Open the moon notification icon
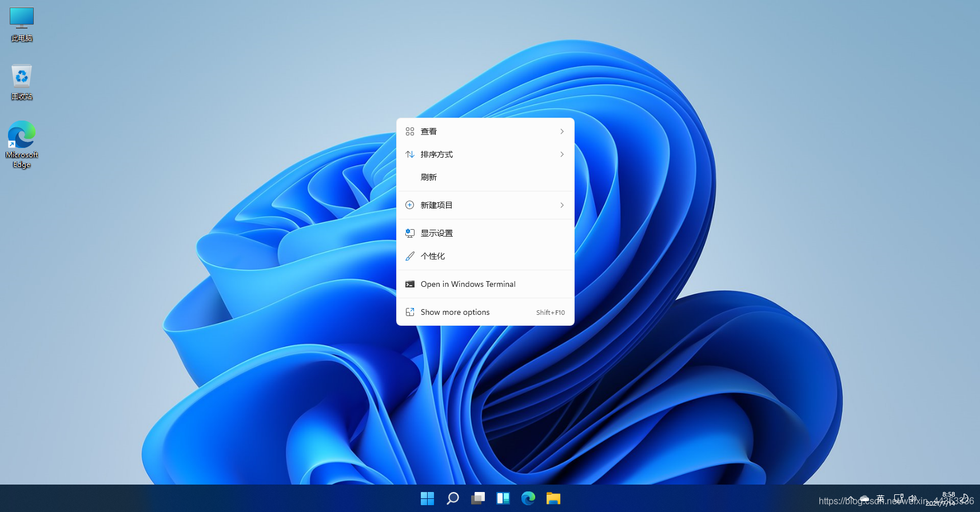The height and width of the screenshot is (512, 980). (x=965, y=498)
